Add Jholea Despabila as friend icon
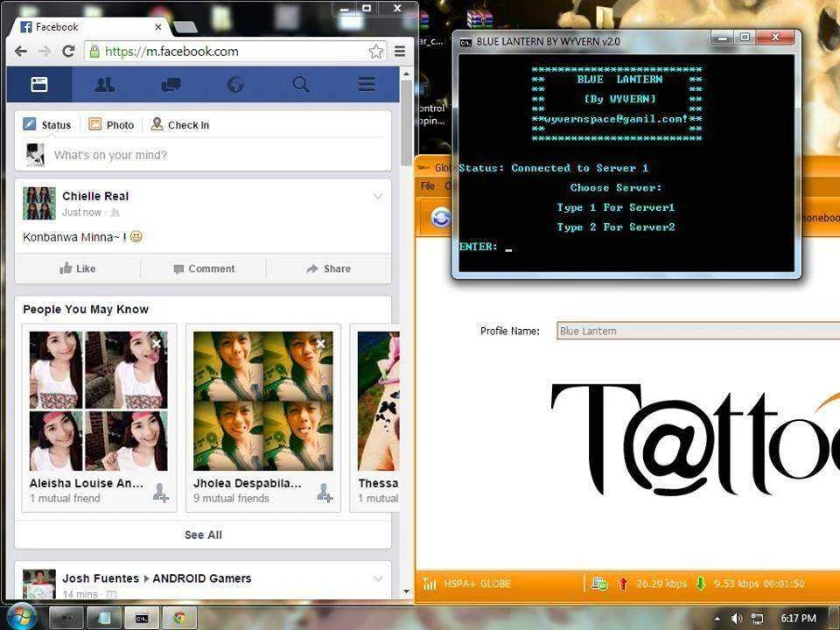This screenshot has height=630, width=840. 325,493
